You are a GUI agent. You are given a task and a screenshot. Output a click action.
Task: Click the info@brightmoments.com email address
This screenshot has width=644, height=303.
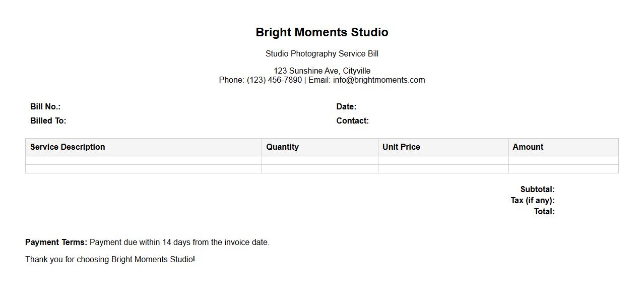[x=379, y=80]
